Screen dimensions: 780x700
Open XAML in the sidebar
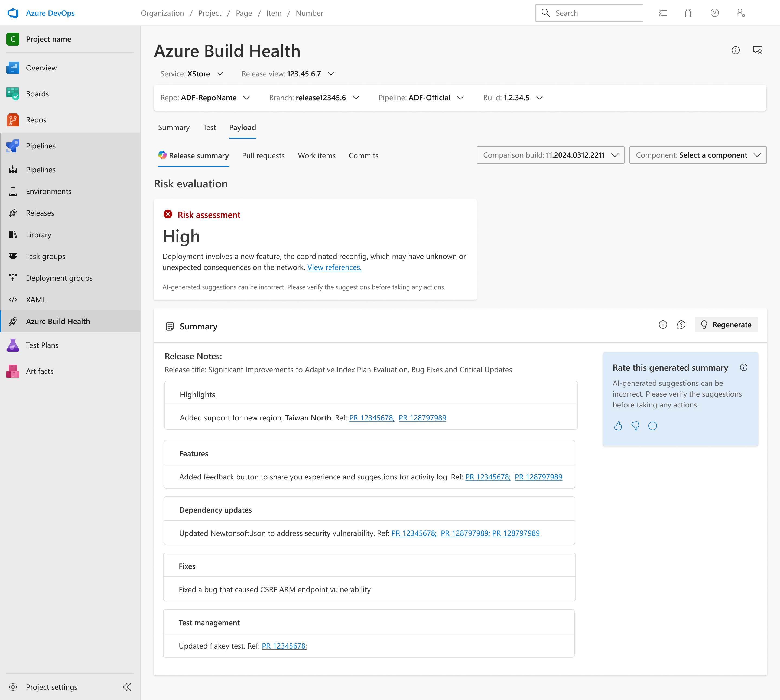pos(71,300)
